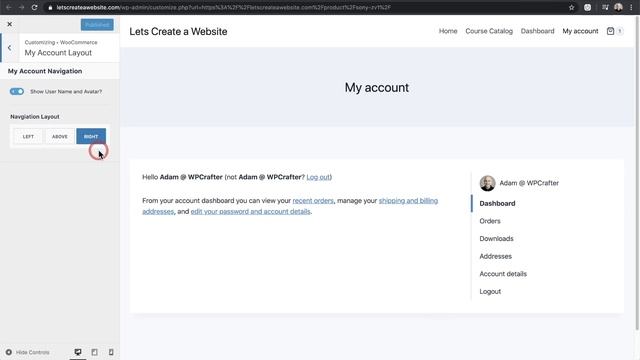Open the media control icon in toolbar
The height and width of the screenshot is (360, 640).
605,7
